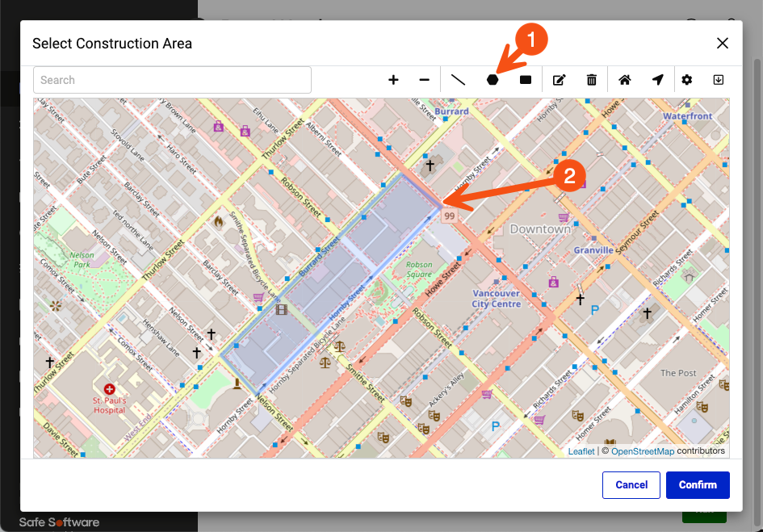
Task: Open map settings gear icon
Action: coord(686,80)
